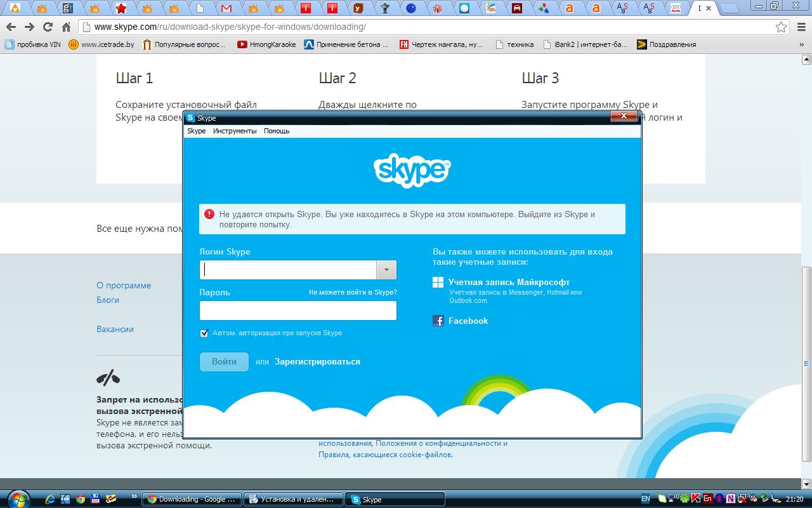Click the red 'En' tray icon
This screenshot has width=812, height=508.
point(708,499)
